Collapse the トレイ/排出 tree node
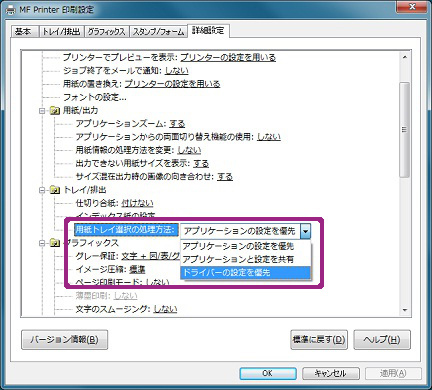The height and width of the screenshot is (390, 432). pos(42,190)
